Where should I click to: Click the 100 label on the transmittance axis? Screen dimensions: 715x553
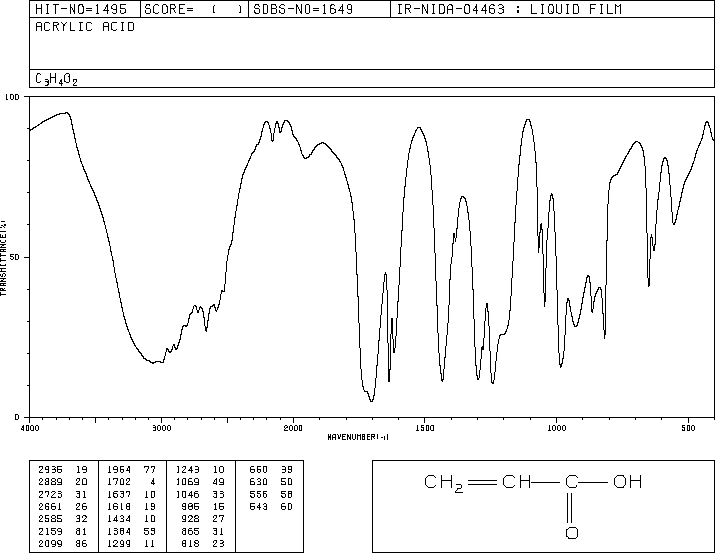[12, 97]
